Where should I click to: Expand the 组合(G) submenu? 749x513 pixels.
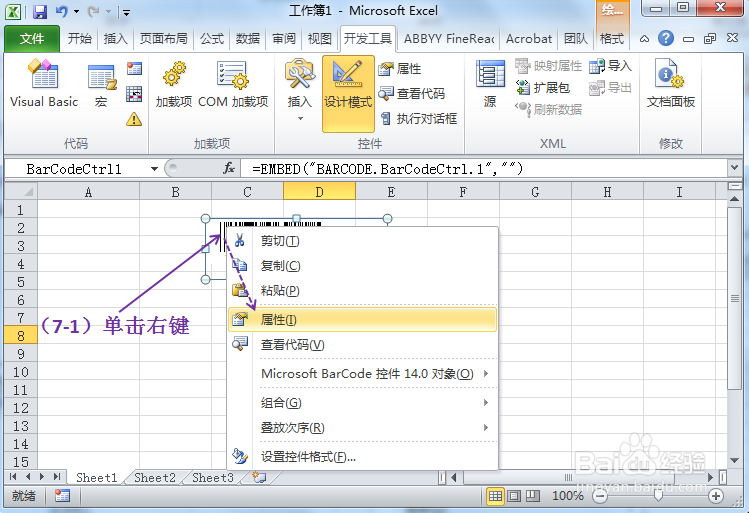coord(362,403)
